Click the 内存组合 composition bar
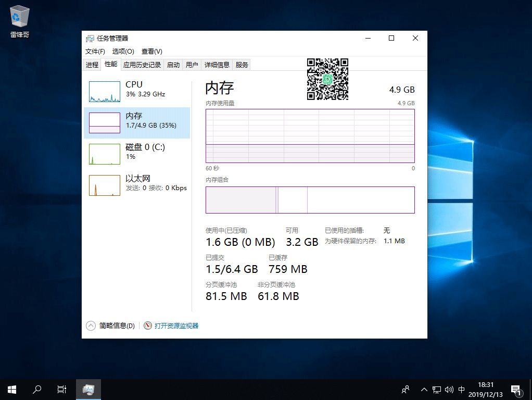Viewport: 532px width, 400px height. point(310,200)
